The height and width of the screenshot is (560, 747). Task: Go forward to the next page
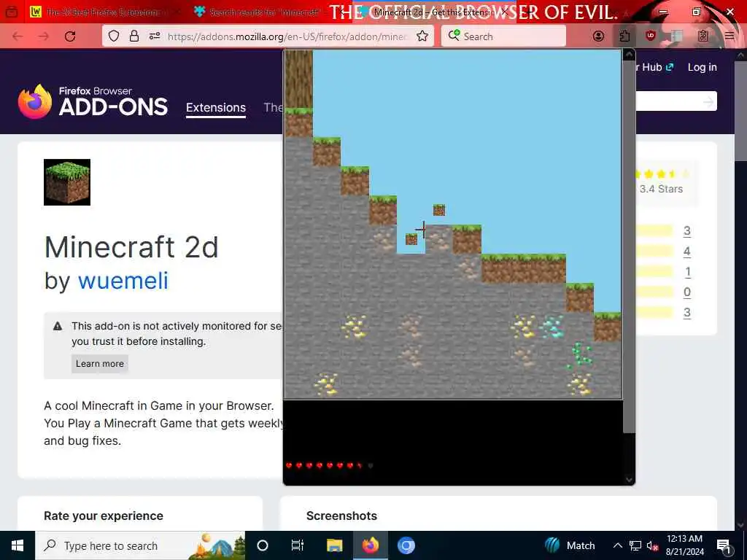click(x=44, y=36)
